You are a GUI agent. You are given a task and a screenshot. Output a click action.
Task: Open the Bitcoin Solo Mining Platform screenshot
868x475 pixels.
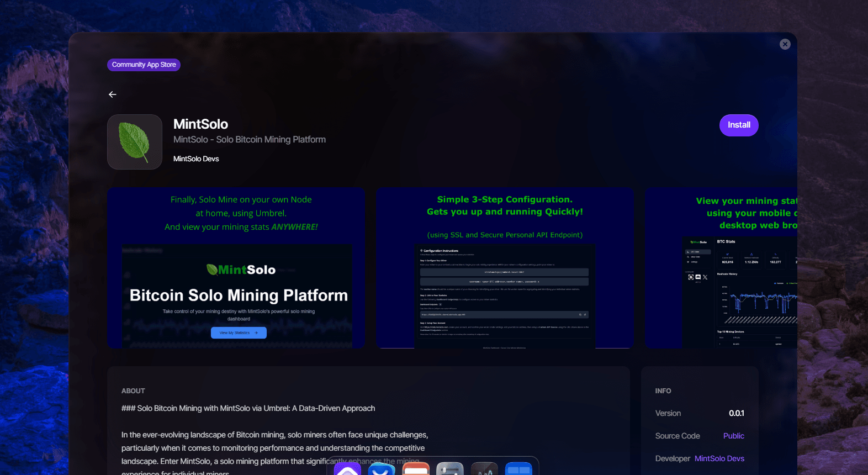[236, 268]
